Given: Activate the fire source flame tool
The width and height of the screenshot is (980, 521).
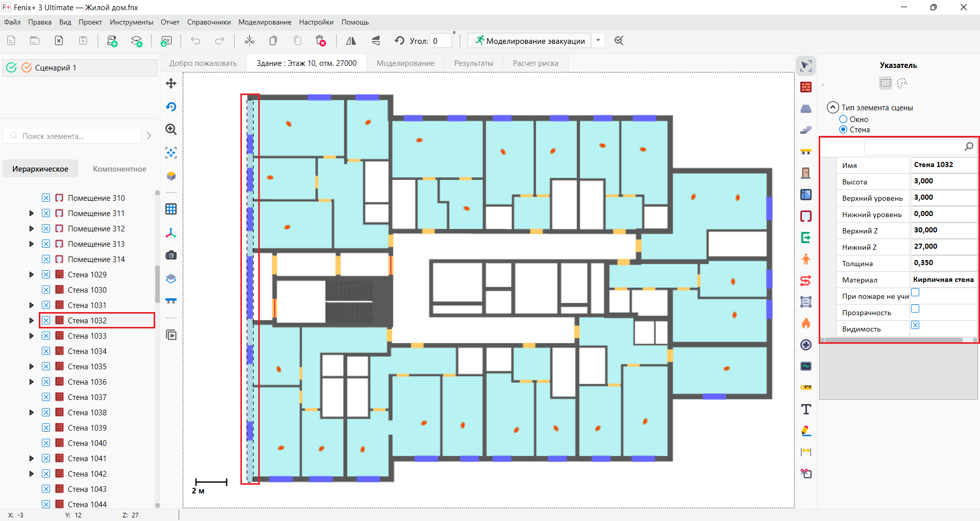Looking at the screenshot, I should pos(806,323).
